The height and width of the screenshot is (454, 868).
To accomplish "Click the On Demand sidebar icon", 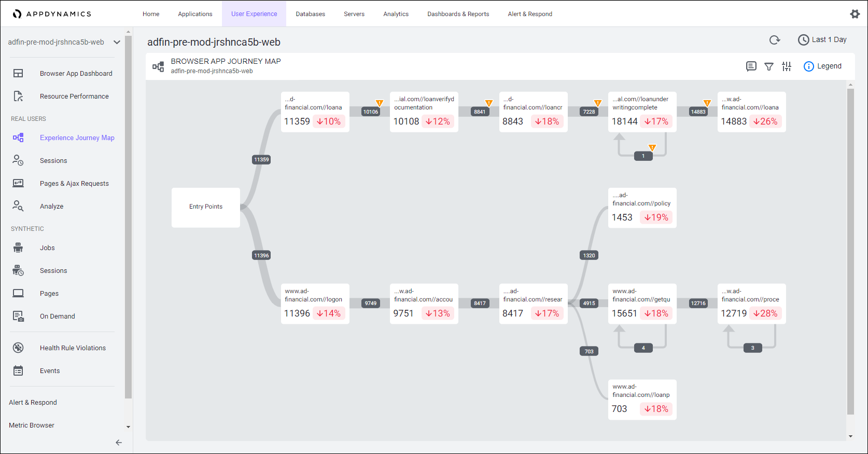I will click(18, 316).
